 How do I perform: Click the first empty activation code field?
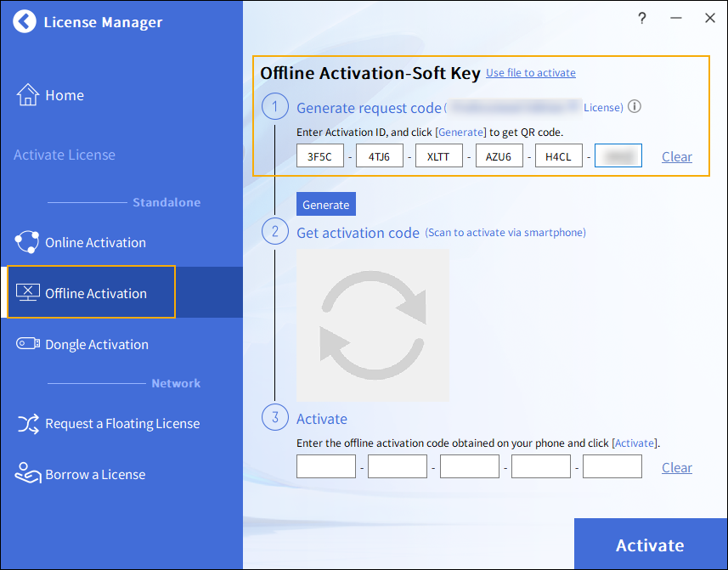pyautogui.click(x=326, y=466)
